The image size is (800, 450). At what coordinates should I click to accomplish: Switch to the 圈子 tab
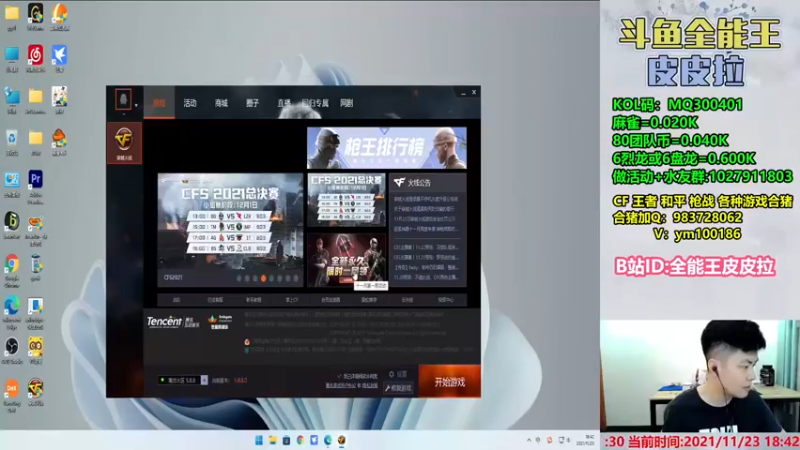(252, 103)
